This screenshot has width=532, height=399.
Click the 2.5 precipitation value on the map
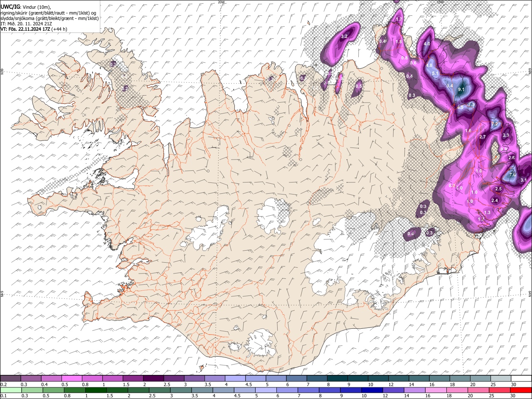pos(499,189)
